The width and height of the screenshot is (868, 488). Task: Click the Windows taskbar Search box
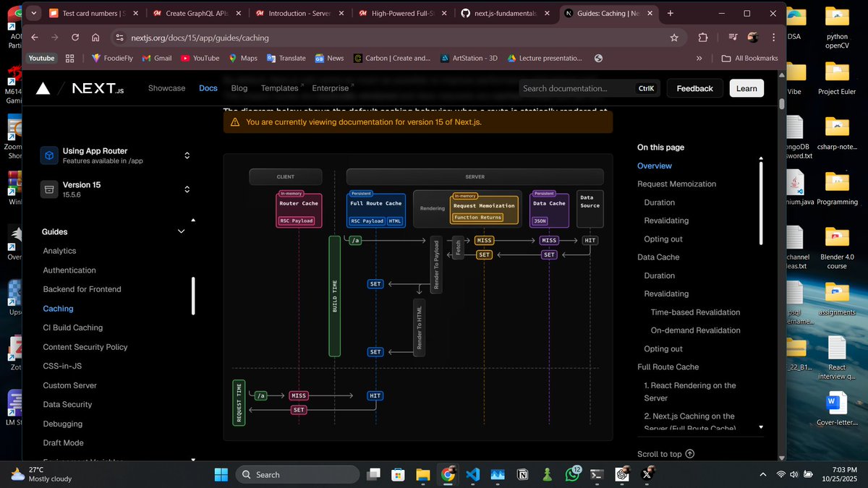point(297,475)
